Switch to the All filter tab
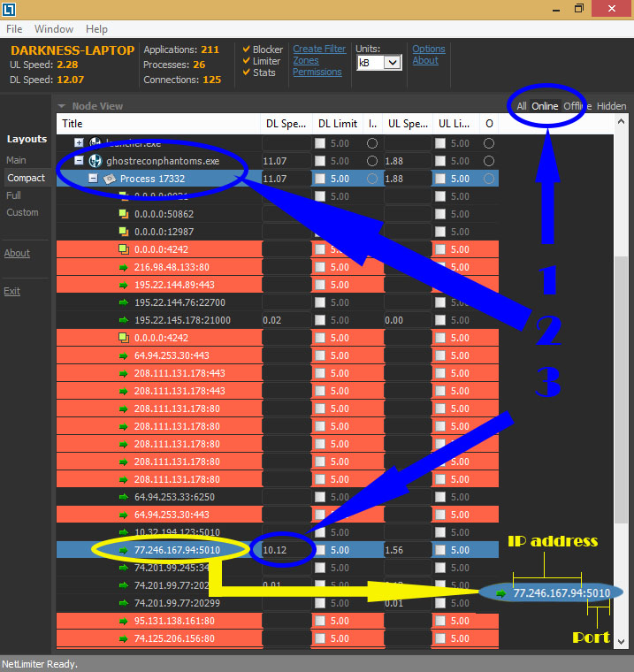Viewport: 634px width, 672px height. click(x=522, y=106)
